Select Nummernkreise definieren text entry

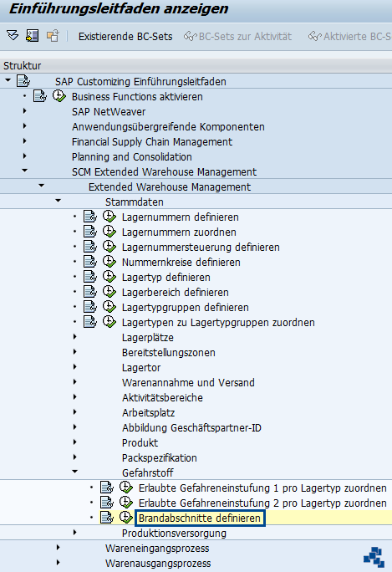(181, 263)
